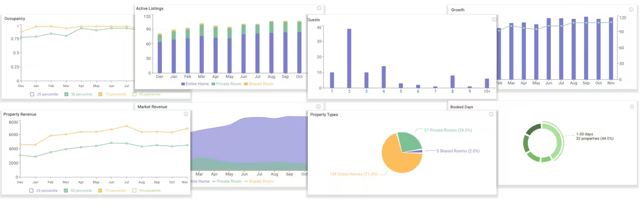644x210 pixels.
Task: Toggle Shared Room legend in Market Revenue
Action: click(259, 181)
